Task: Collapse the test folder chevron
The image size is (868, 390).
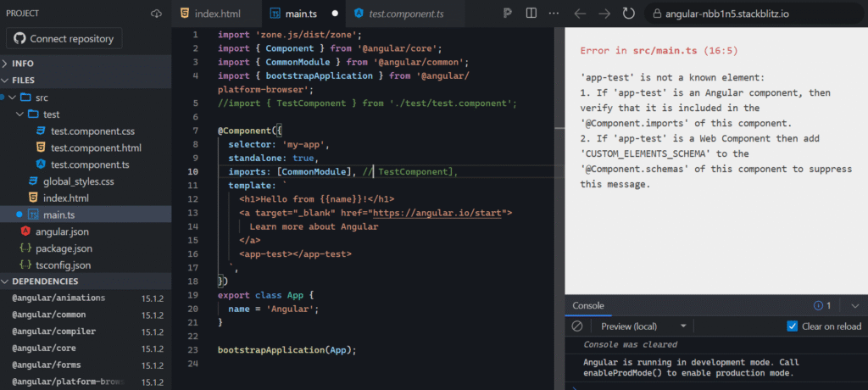Action: (20, 114)
